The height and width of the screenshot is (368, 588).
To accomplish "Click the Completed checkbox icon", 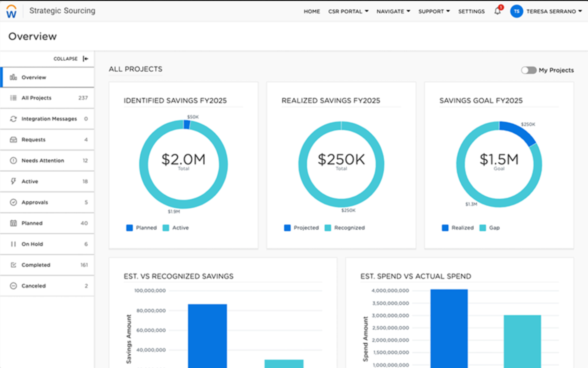I will [x=13, y=265].
